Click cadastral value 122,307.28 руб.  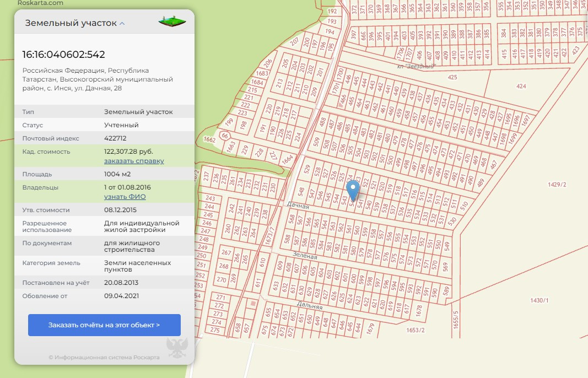(128, 152)
